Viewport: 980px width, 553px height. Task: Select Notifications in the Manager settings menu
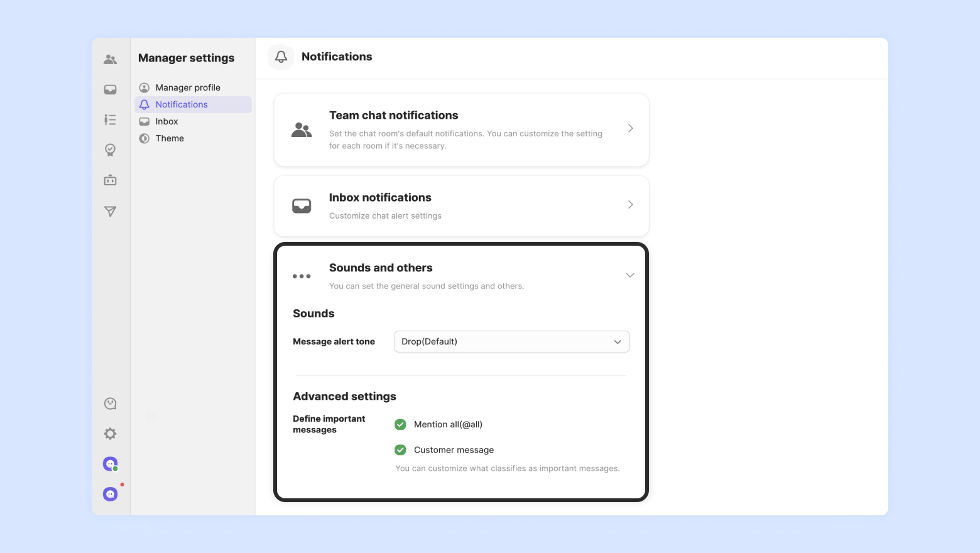pos(193,104)
